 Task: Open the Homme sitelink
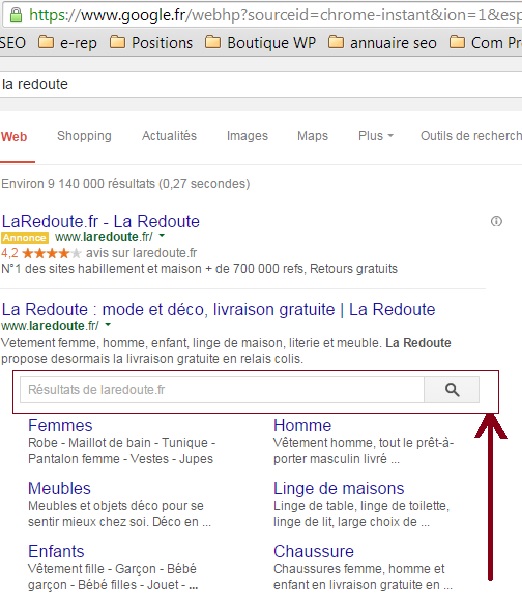[302, 426]
